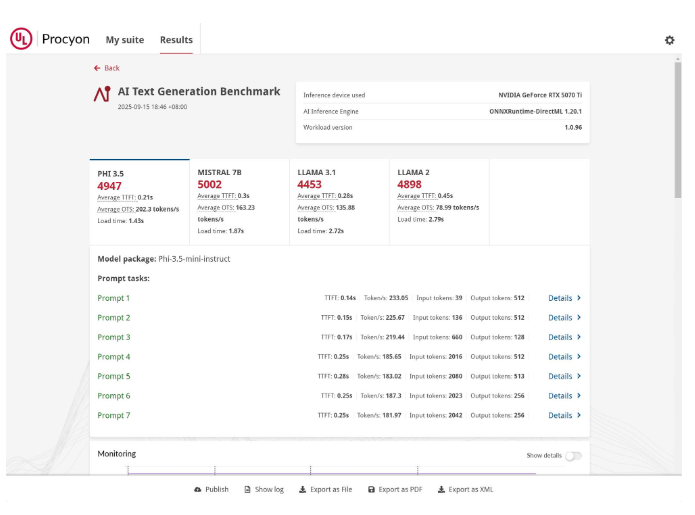Image resolution: width=695 pixels, height=515 pixels.
Task: Click the AI benchmark logo icon
Action: pos(102,94)
